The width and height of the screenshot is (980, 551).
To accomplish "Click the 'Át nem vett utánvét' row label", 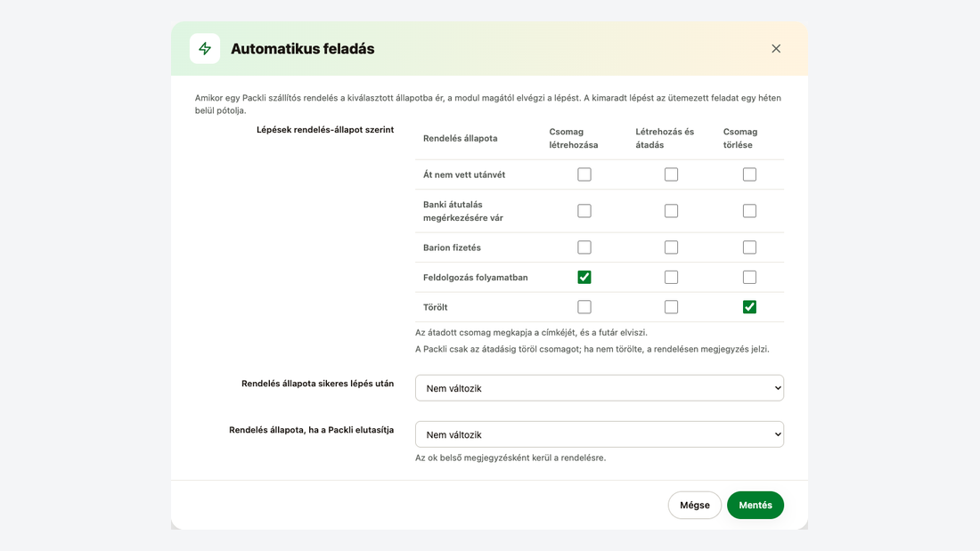I will [x=464, y=174].
